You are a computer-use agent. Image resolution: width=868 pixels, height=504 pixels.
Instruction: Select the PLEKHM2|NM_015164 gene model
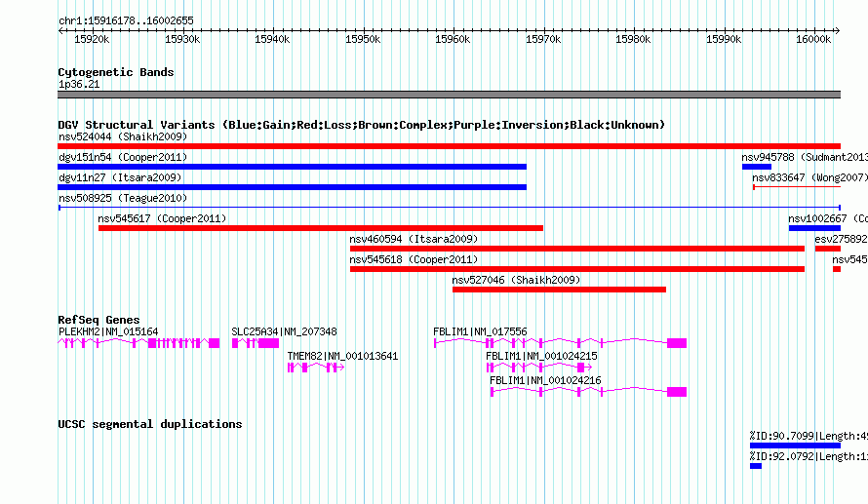coord(138,343)
